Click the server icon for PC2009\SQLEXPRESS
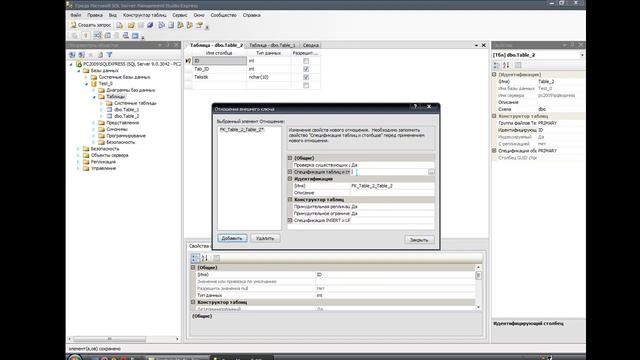The height and width of the screenshot is (360, 640). point(79,64)
